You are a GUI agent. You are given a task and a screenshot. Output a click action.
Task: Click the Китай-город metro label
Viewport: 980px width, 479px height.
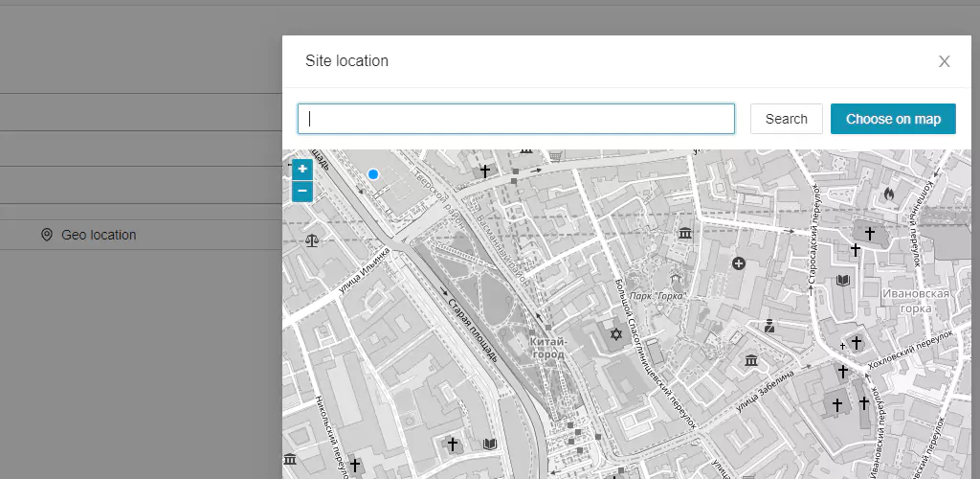pyautogui.click(x=547, y=348)
